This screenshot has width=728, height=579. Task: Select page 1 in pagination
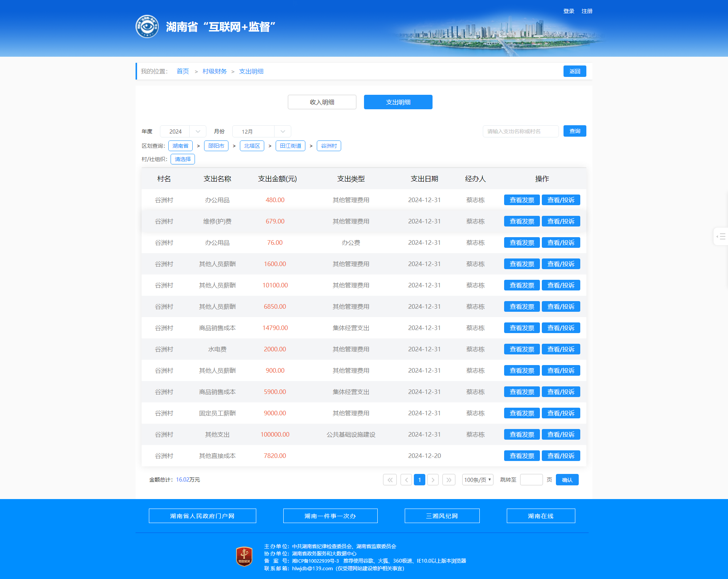click(x=420, y=480)
